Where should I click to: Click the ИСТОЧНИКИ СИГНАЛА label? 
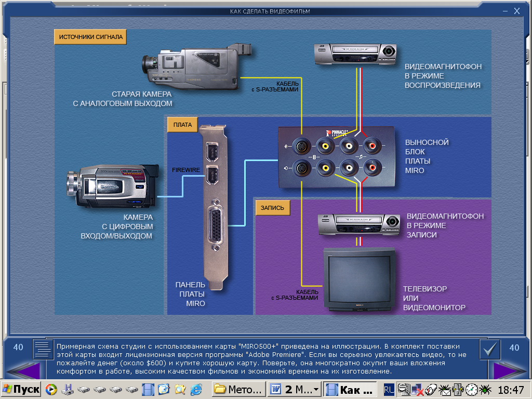[x=90, y=37]
